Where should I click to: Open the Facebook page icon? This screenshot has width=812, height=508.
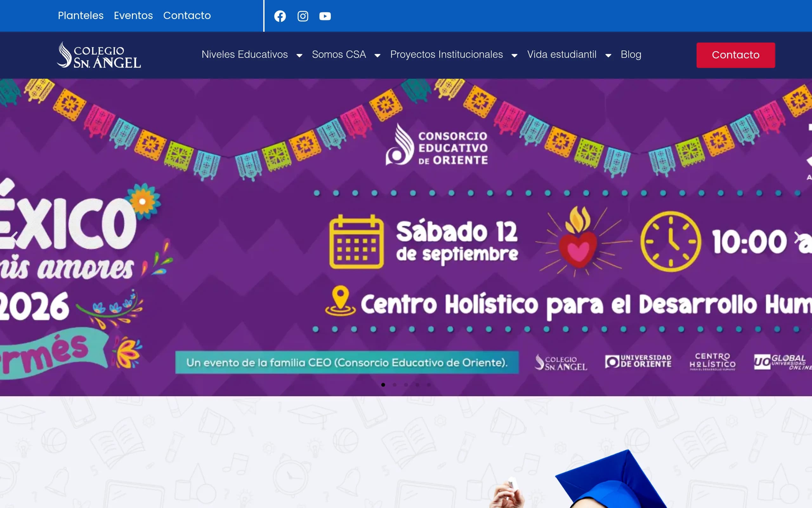280,16
